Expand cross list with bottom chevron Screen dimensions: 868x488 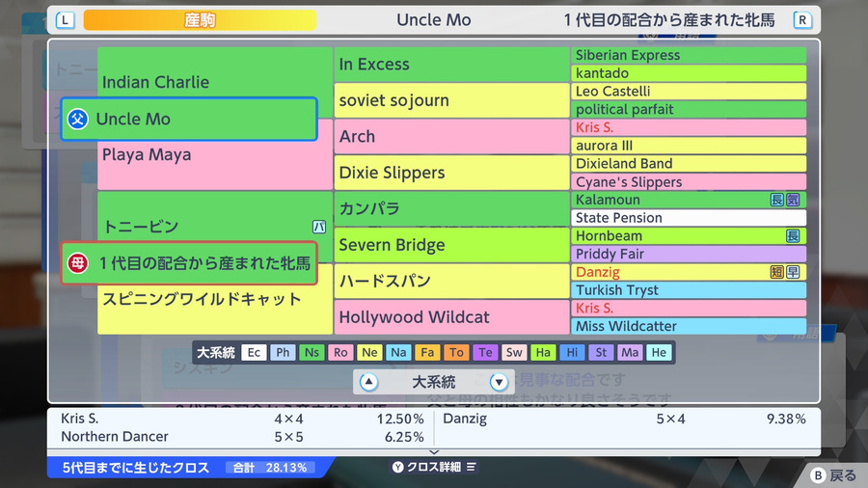[x=434, y=452]
